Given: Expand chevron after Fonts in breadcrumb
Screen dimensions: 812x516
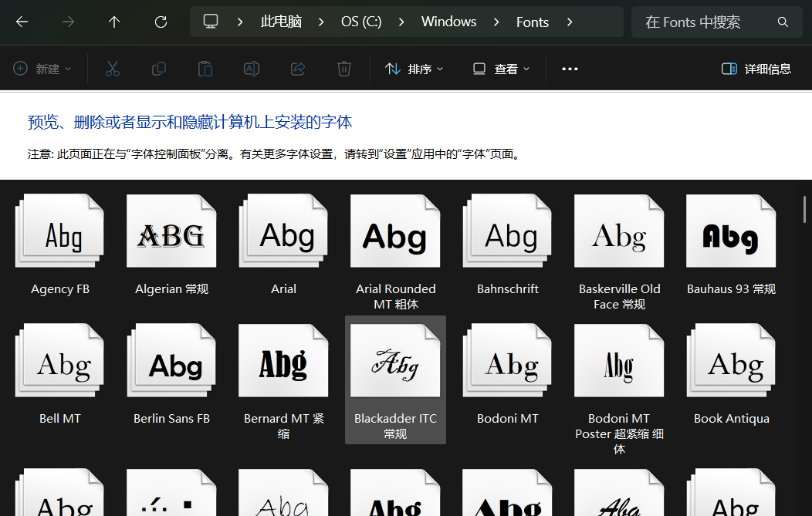Looking at the screenshot, I should pyautogui.click(x=570, y=22).
